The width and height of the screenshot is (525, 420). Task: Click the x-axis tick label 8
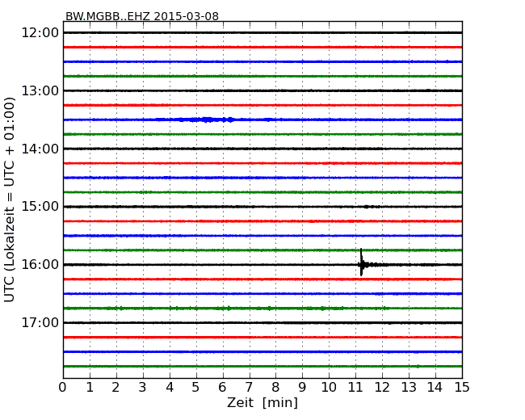[x=275, y=388]
